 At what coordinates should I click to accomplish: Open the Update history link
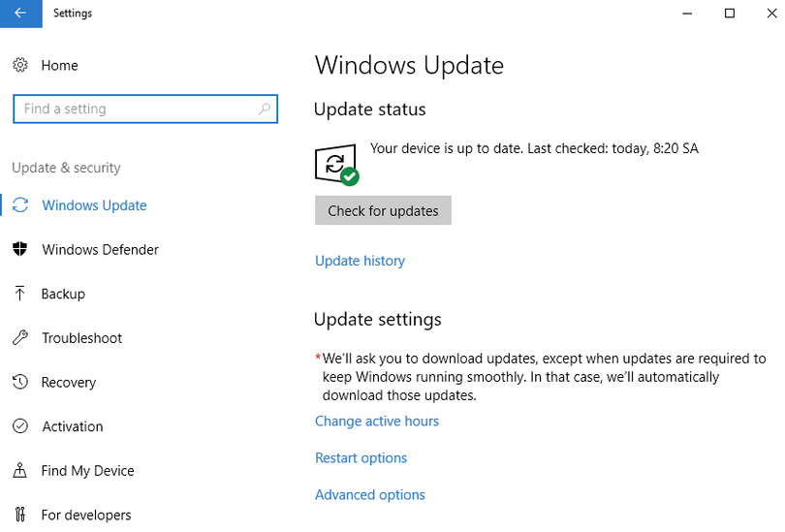click(x=360, y=261)
